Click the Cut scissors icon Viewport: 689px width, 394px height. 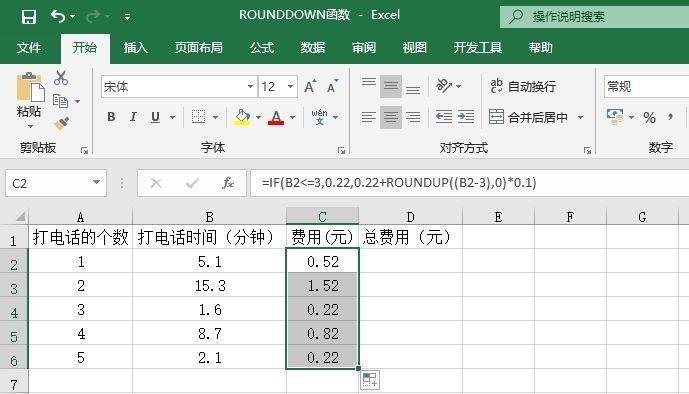coord(61,78)
